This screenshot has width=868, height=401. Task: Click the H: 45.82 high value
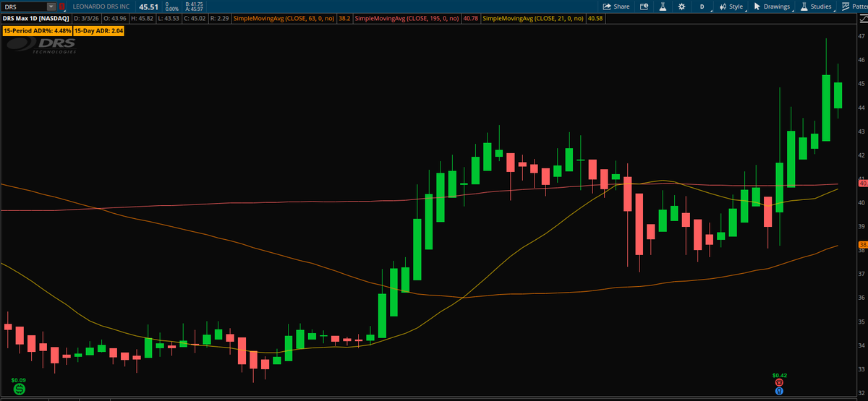(141, 18)
